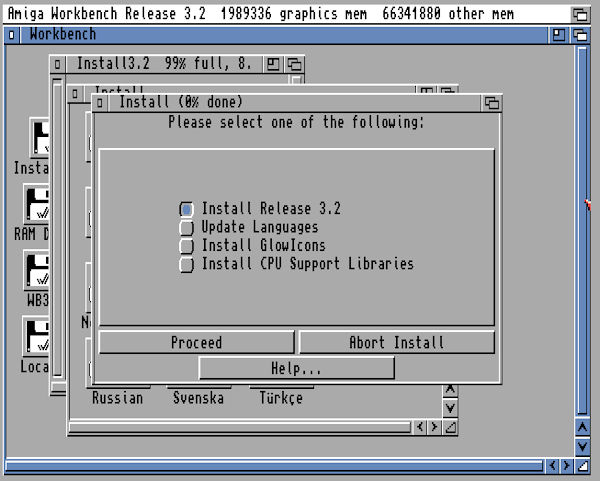Select Install CPU Support Libraries option
Viewport: 600px width, 481px height.
pos(187,265)
